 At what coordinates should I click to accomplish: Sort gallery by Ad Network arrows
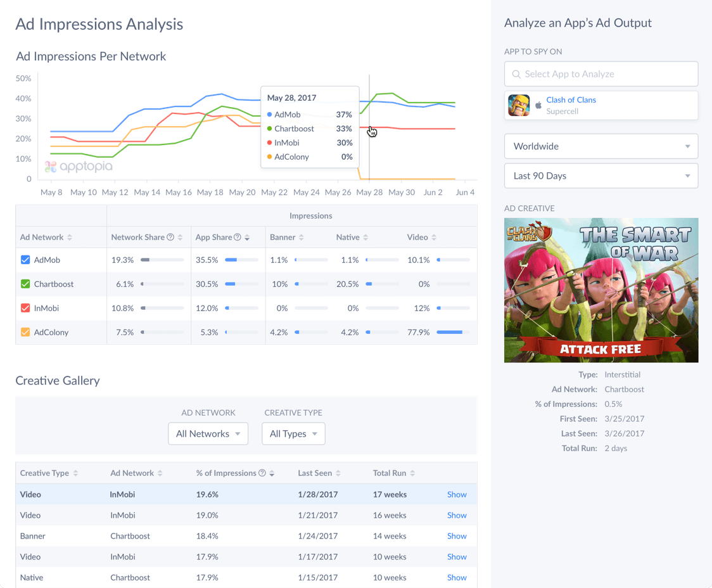[x=160, y=473]
